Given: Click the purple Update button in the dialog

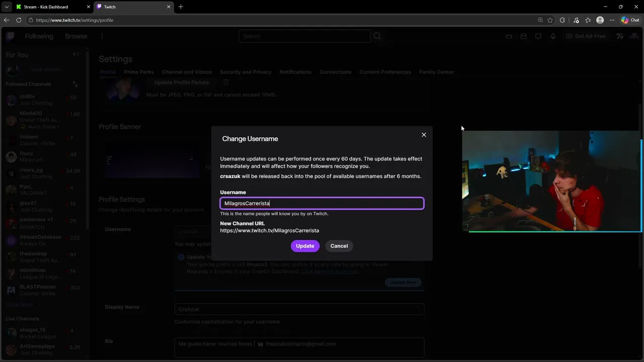Looking at the screenshot, I should coord(305,246).
